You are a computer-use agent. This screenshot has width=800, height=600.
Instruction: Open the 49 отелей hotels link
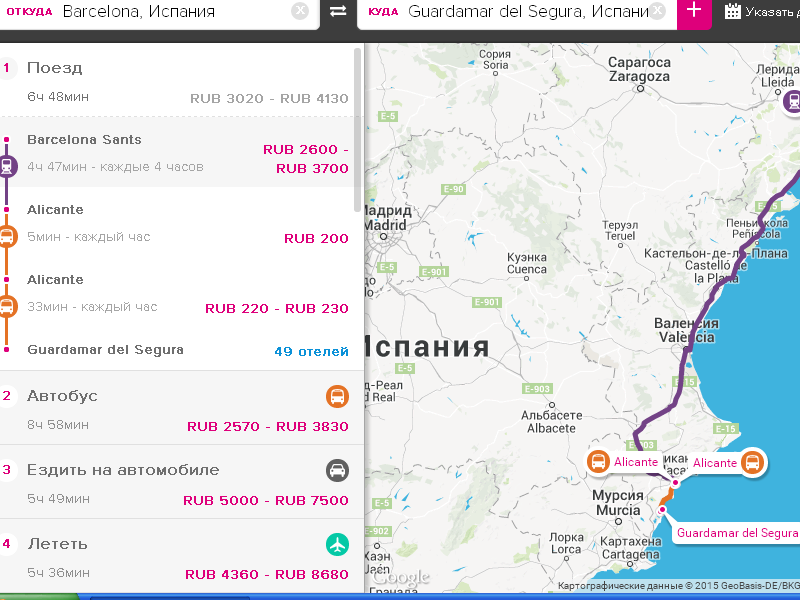[311, 351]
